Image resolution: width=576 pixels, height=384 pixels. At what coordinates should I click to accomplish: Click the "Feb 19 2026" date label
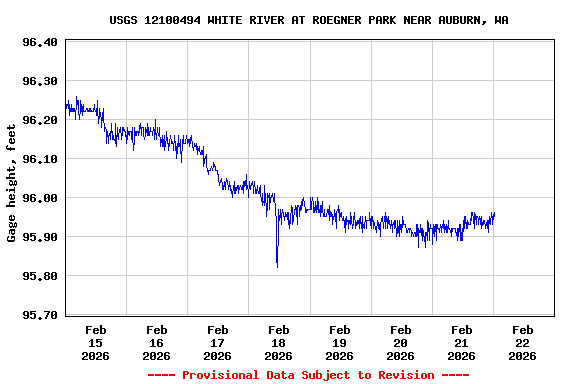tap(339, 343)
